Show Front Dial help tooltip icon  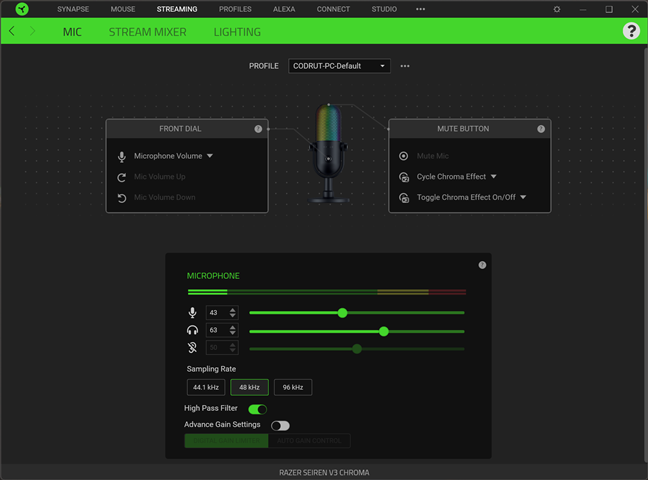point(258,129)
